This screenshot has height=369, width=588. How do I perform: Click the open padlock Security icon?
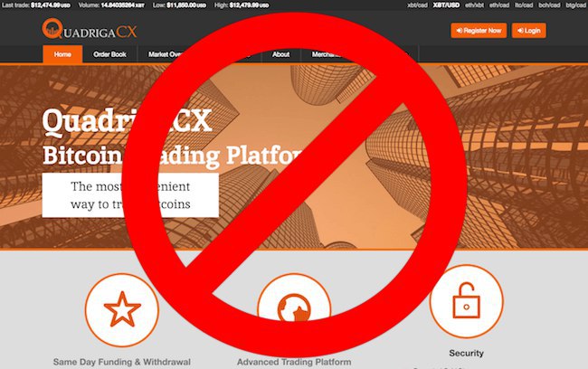pyautogui.click(x=466, y=301)
